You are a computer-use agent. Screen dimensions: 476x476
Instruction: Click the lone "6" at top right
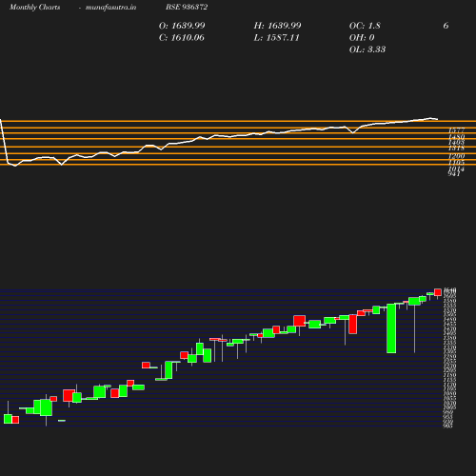[446, 26]
